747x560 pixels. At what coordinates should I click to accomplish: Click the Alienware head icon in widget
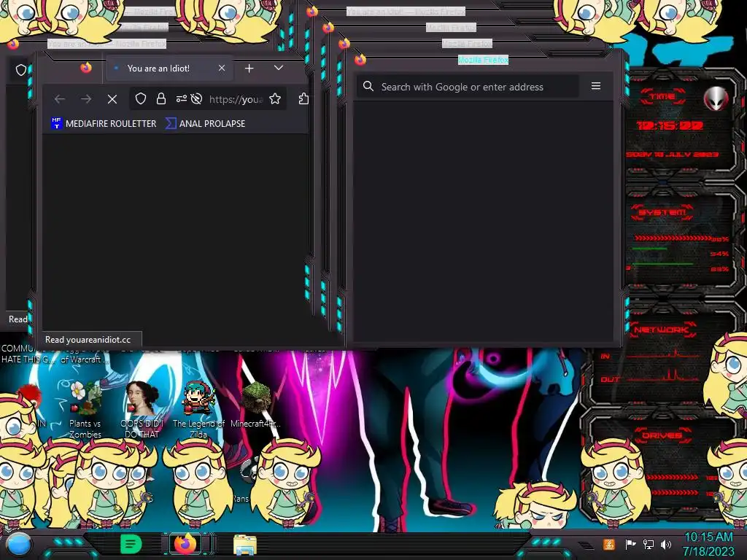point(716,99)
